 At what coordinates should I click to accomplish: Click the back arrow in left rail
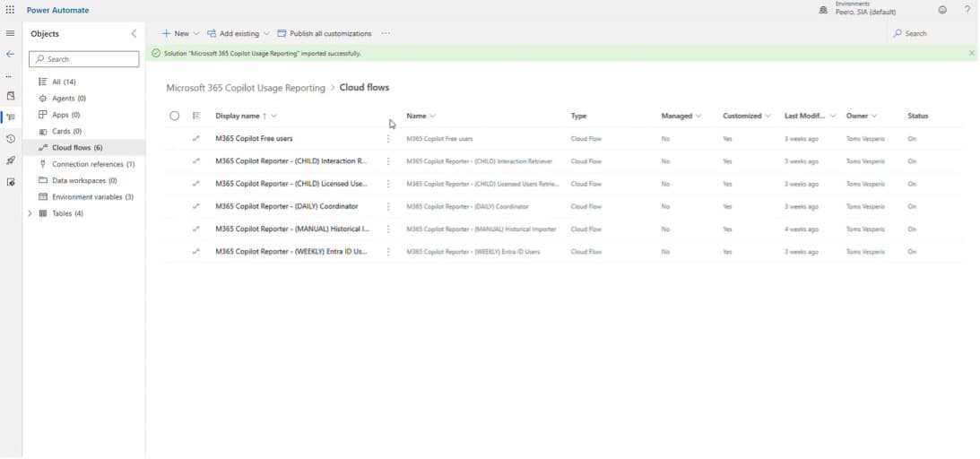pyautogui.click(x=10, y=55)
